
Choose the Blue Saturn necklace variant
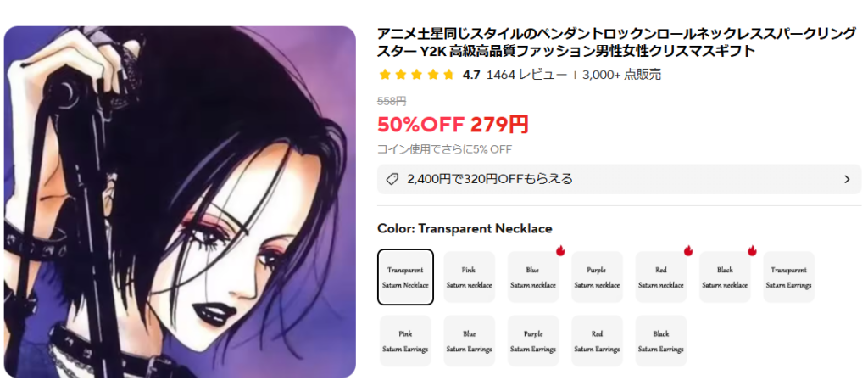pos(533,277)
